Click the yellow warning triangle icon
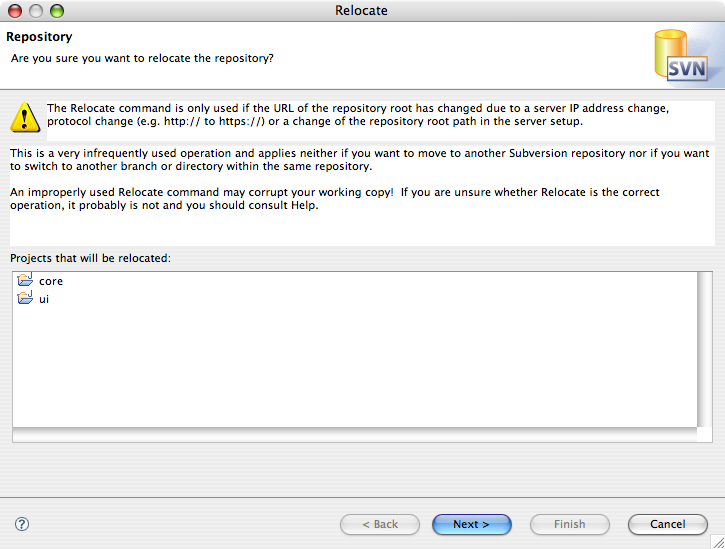 pyautogui.click(x=25, y=117)
